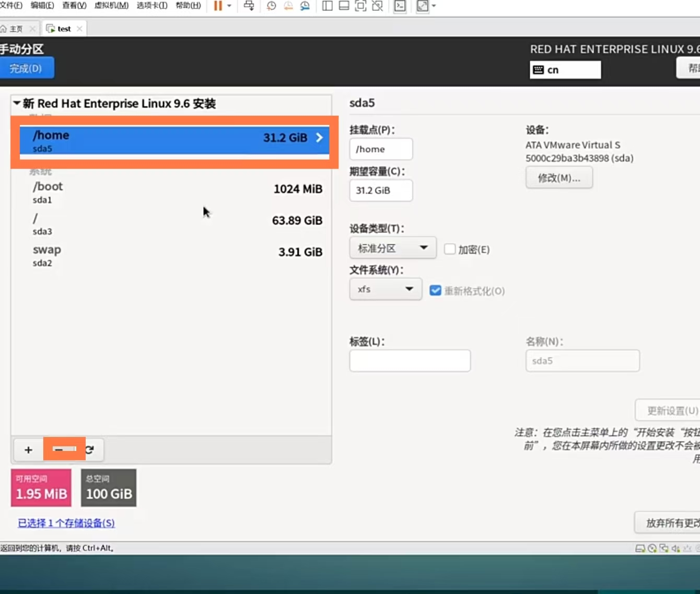The height and width of the screenshot is (594, 700).
Task: Revert to snapshot using the orange clock icon
Action: (x=288, y=6)
